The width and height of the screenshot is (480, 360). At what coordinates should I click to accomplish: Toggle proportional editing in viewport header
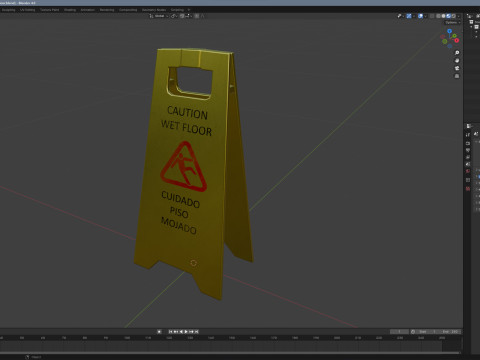(x=196, y=16)
